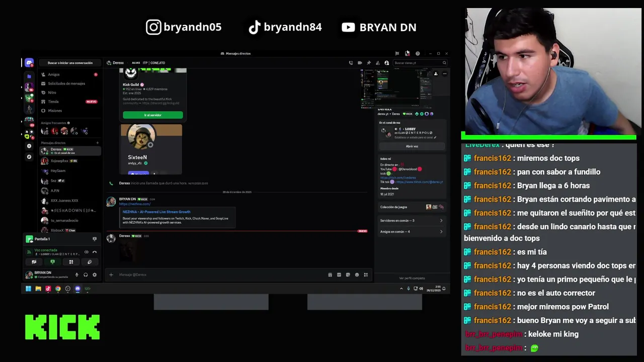This screenshot has width=644, height=362.
Task: Select the HeySaam direct message
Action: [69, 171]
